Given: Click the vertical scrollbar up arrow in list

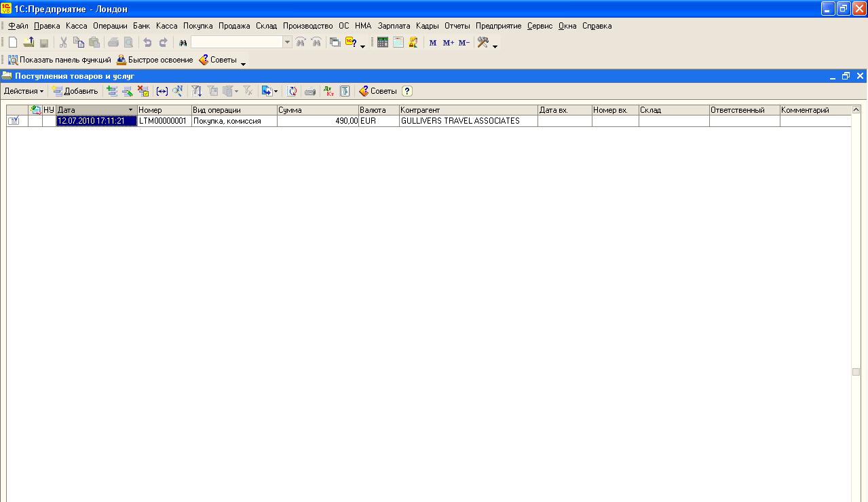Looking at the screenshot, I should coord(856,109).
